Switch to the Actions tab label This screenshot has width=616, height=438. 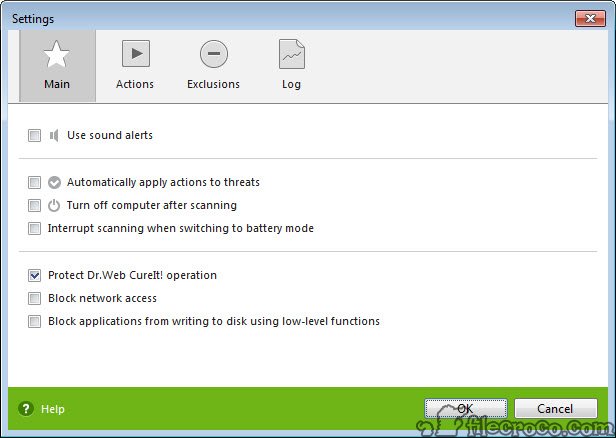(x=135, y=84)
